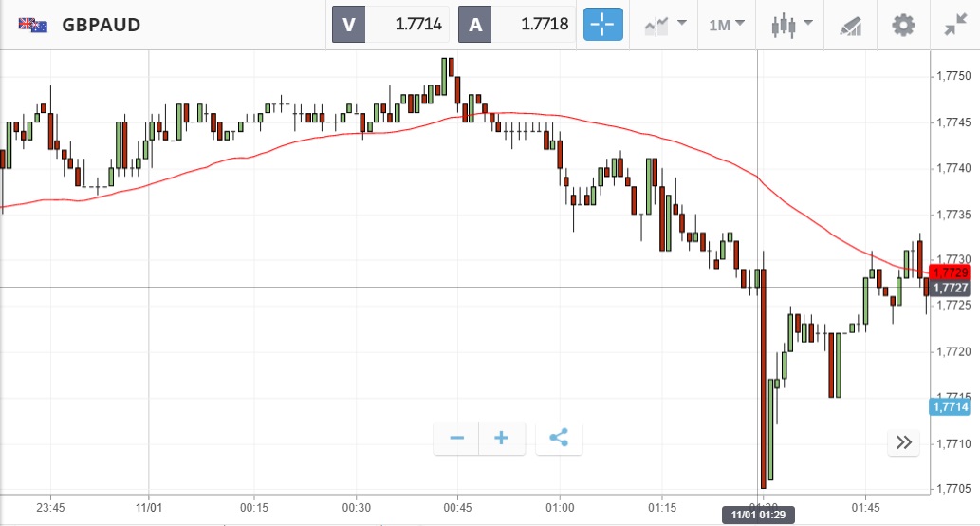This screenshot has width=980, height=526.
Task: Share the chart
Action: click(559, 438)
